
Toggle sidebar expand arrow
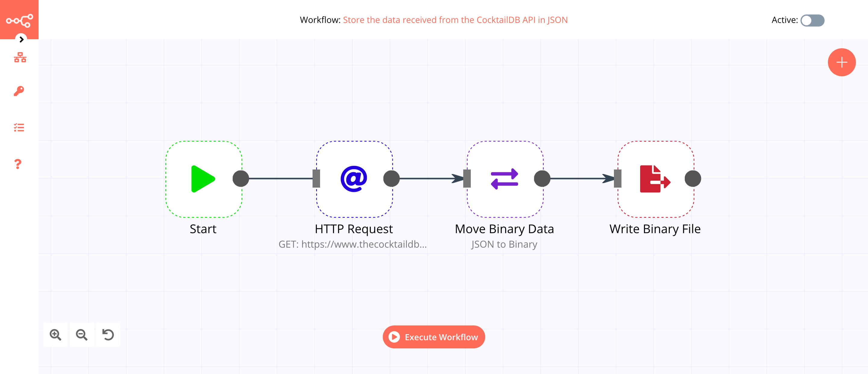pyautogui.click(x=20, y=39)
